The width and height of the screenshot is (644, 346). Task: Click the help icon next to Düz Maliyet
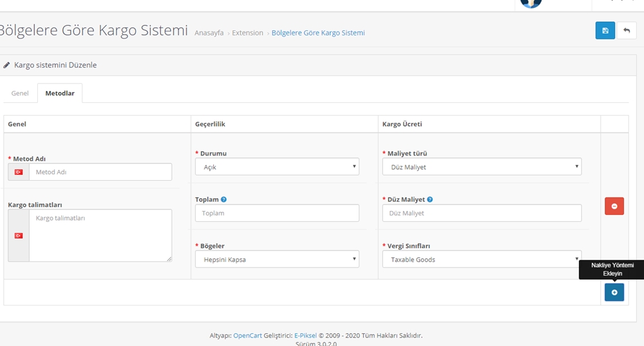[430, 199]
